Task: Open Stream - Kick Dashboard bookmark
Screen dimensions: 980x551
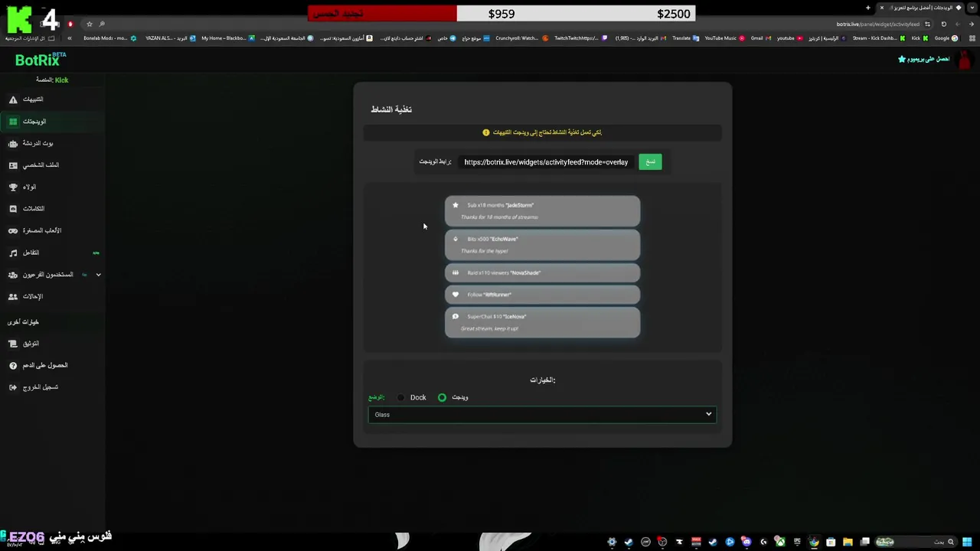Action: pos(878,38)
